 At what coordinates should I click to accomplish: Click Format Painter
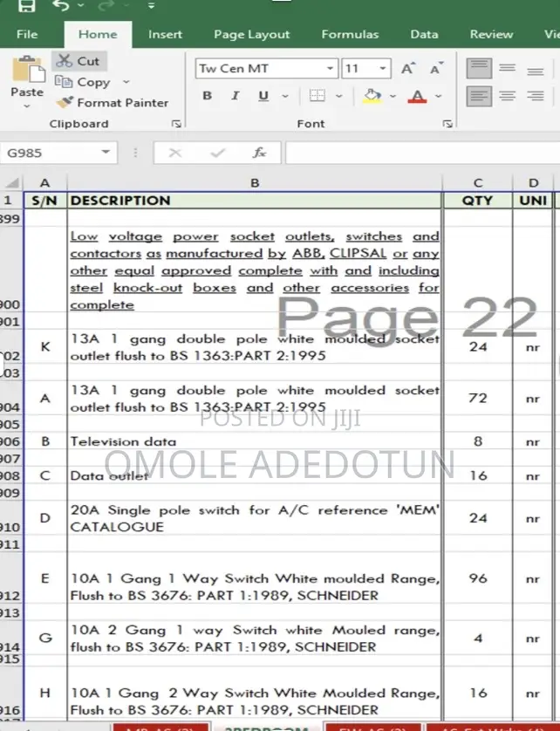113,103
